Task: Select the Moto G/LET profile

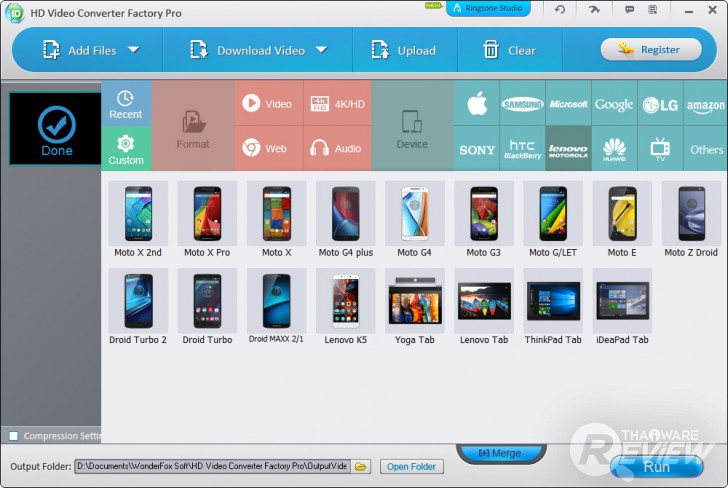Action: (x=553, y=220)
